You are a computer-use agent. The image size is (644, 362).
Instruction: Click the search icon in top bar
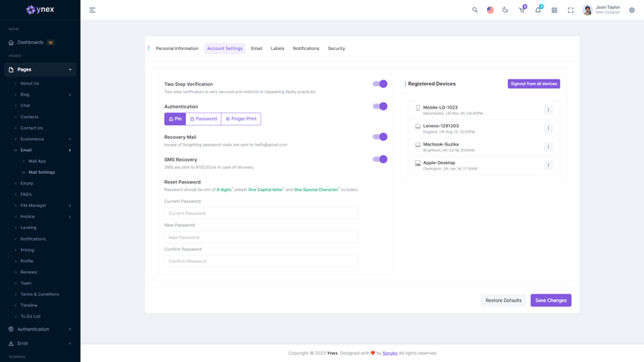coord(475,10)
